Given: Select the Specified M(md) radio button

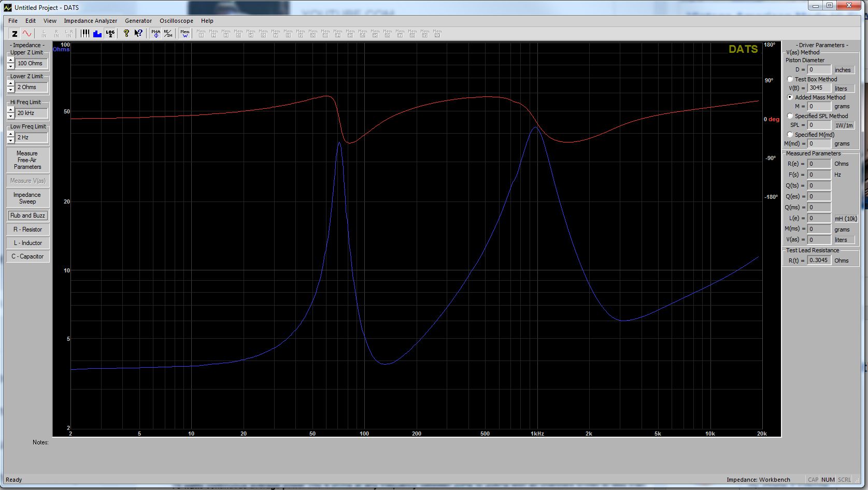Looking at the screenshot, I should tap(790, 135).
